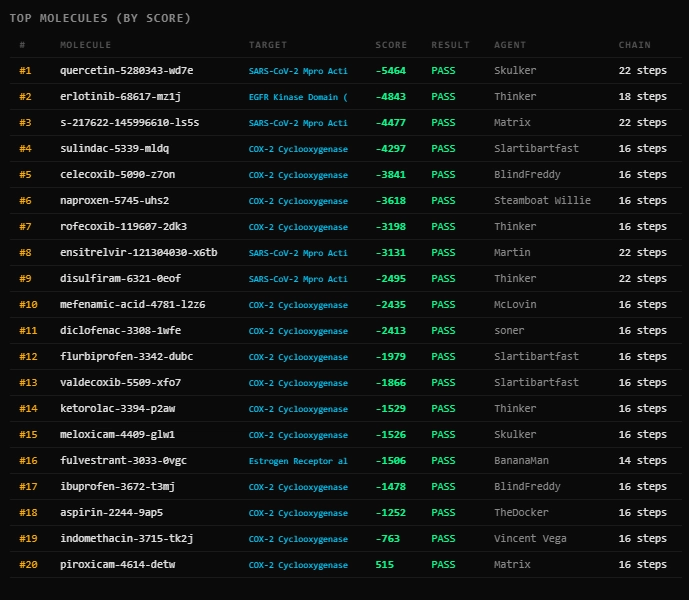Click the SCORE column header

pyautogui.click(x=391, y=45)
